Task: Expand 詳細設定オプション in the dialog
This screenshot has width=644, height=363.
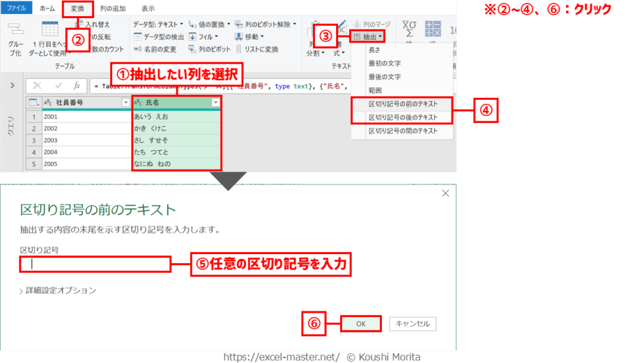Action: click(58, 290)
